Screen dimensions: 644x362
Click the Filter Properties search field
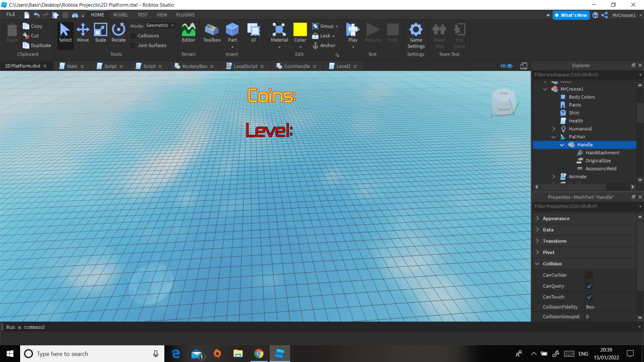coord(585,206)
